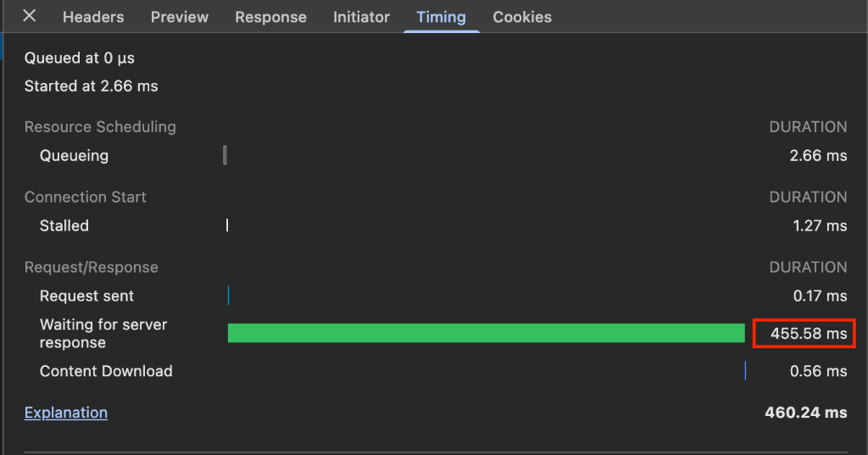Click the Resource Scheduling section header

100,127
